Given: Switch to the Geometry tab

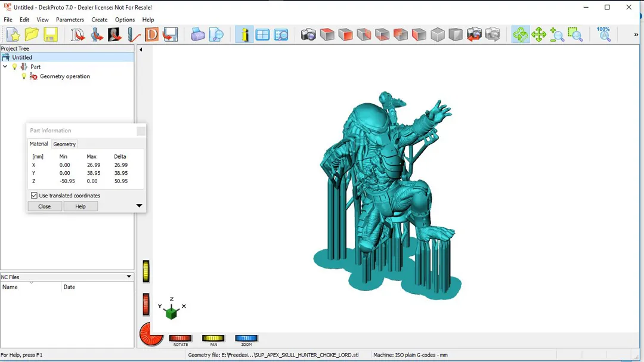Looking at the screenshot, I should click(x=64, y=144).
